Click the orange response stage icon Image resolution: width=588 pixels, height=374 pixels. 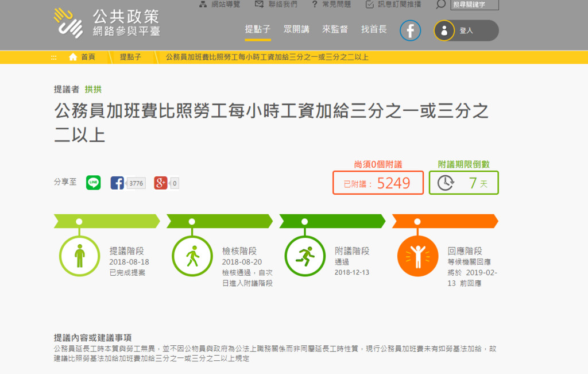click(417, 256)
